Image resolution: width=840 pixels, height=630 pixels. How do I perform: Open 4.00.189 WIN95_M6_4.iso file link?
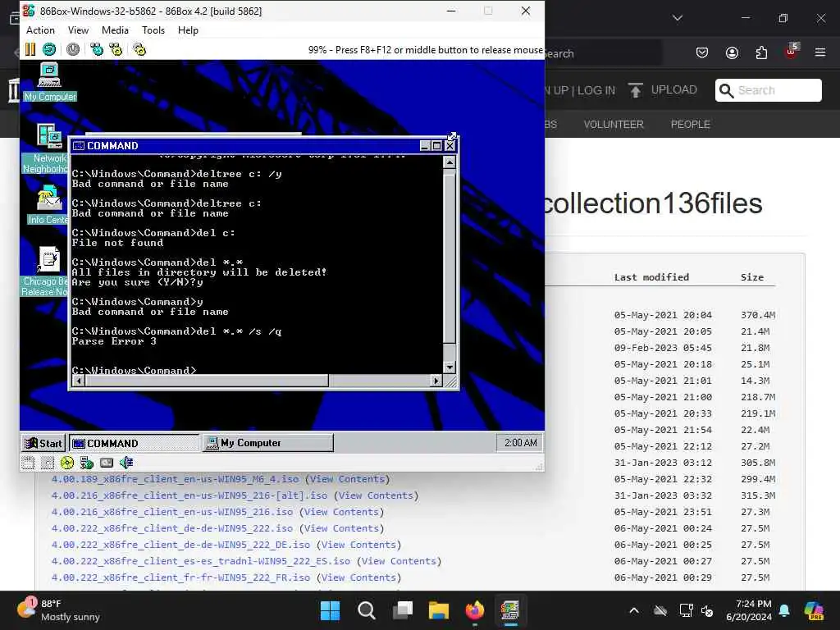(x=176, y=479)
